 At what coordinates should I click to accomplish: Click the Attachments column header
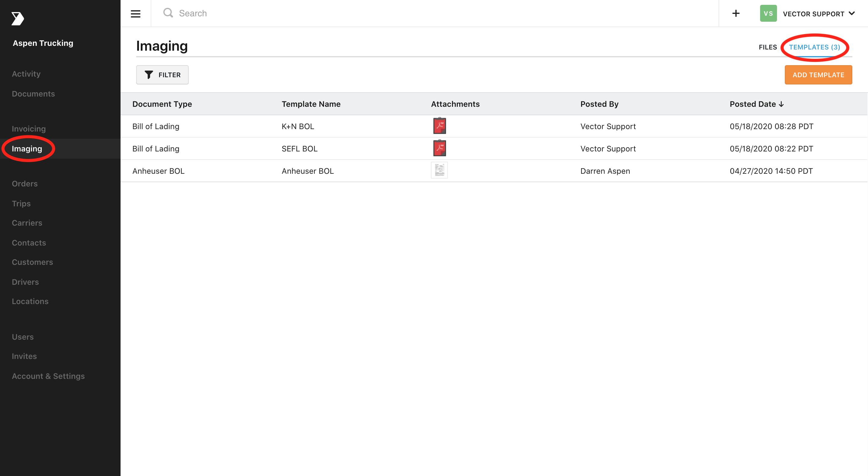click(x=455, y=104)
